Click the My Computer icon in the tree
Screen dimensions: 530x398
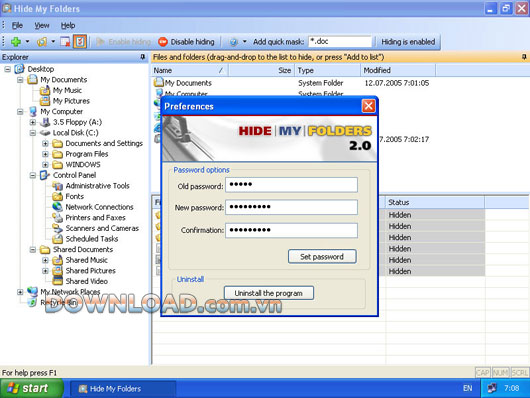click(33, 111)
